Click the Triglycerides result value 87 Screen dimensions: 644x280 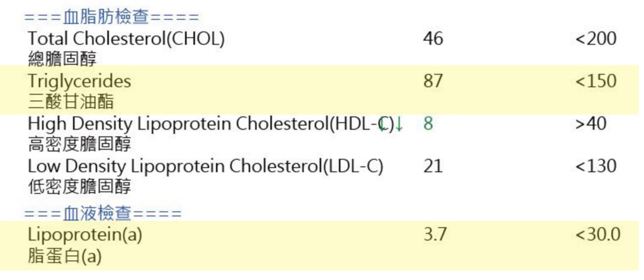(x=433, y=81)
